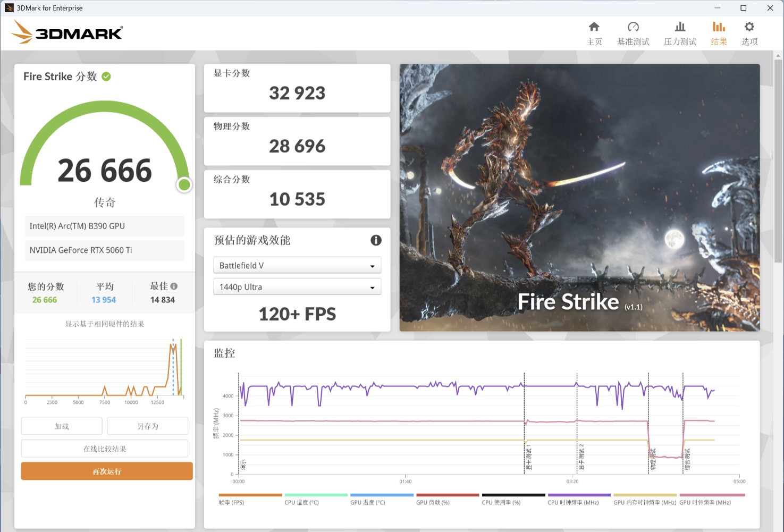Click the info icon beside 预估的游戏效能

pos(376,240)
